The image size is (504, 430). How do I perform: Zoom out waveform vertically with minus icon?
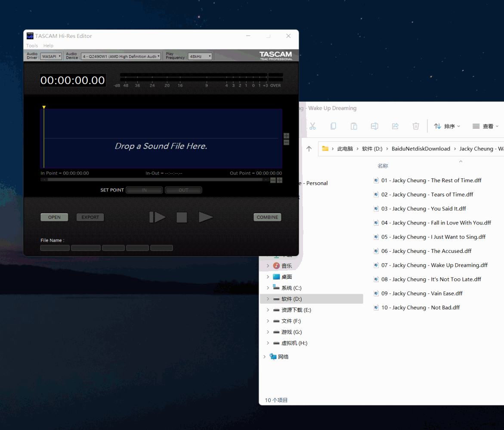(286, 142)
